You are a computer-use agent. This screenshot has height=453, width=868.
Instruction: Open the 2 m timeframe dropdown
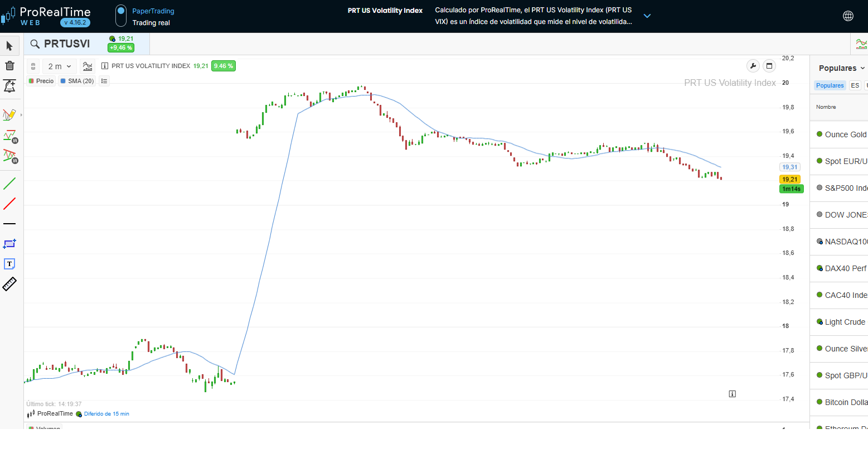coord(60,66)
